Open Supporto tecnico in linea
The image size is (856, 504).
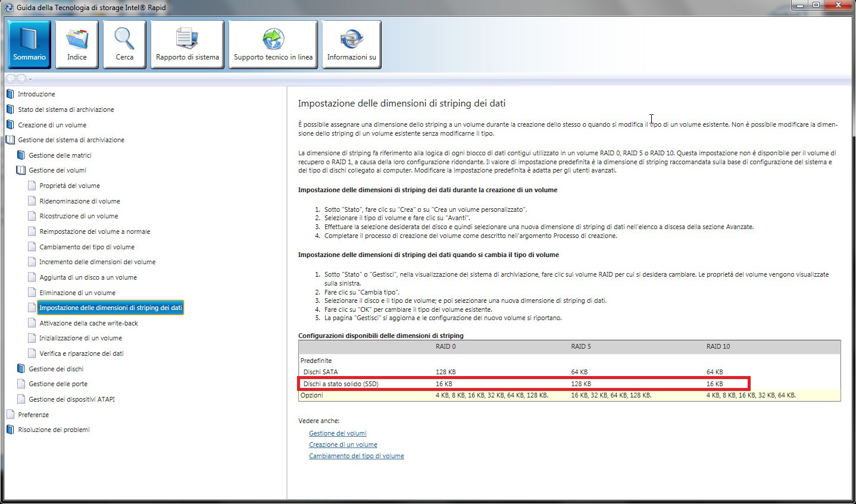click(x=273, y=45)
